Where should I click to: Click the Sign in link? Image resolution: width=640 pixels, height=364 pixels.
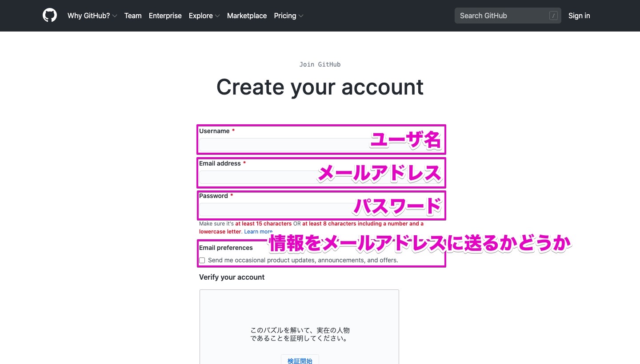coord(579,16)
